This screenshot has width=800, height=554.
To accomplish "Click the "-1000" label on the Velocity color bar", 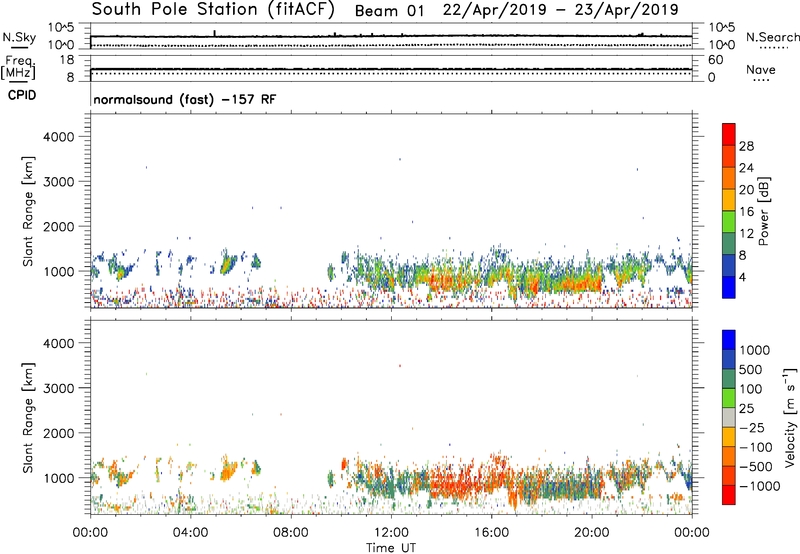I will pos(760,486).
